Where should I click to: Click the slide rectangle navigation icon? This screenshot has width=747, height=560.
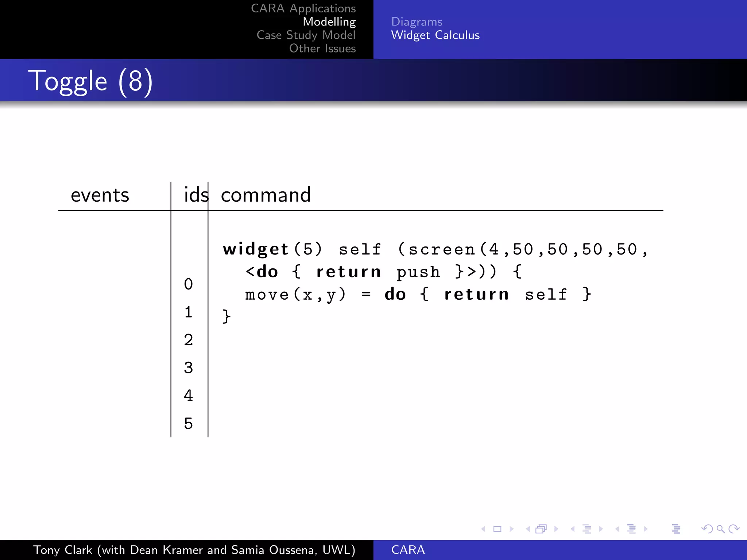(x=497, y=529)
